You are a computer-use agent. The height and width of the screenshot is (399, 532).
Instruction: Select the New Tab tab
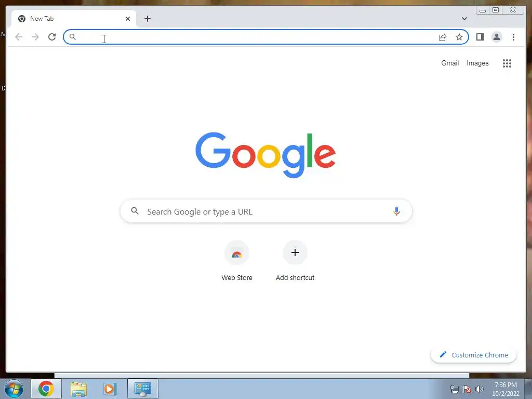(x=74, y=19)
